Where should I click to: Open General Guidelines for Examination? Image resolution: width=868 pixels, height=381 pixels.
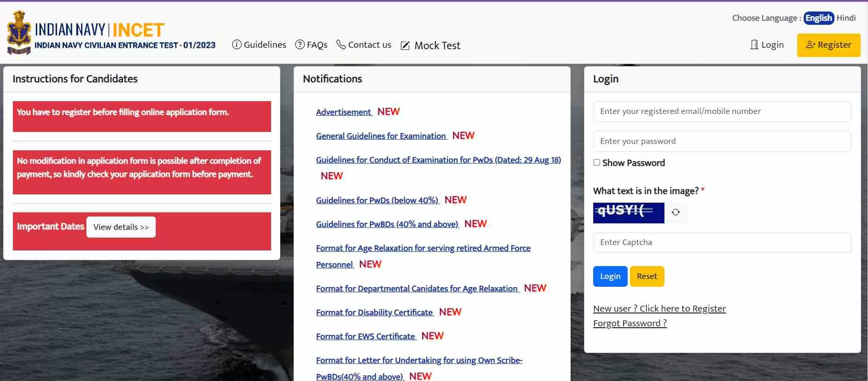[x=381, y=136]
